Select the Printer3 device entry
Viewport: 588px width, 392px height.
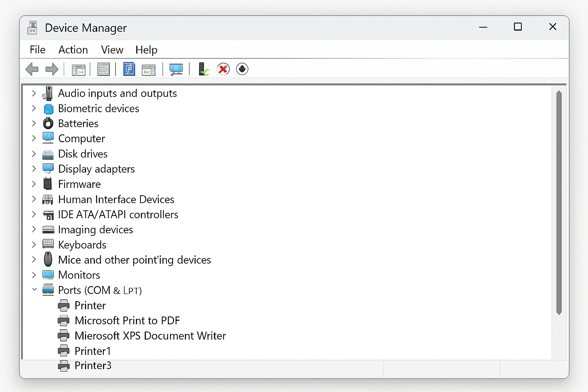(93, 366)
